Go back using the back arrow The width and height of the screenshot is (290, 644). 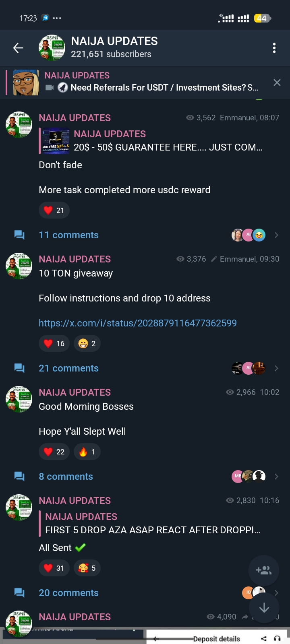18,48
